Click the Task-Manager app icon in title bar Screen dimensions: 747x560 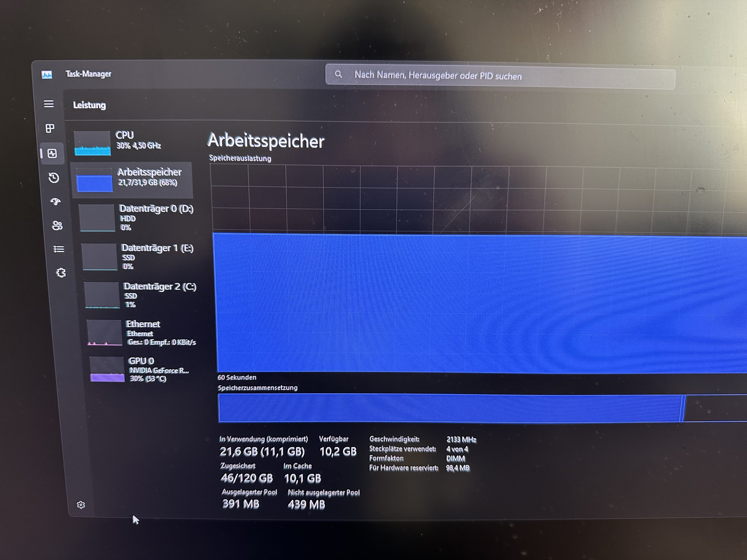(x=47, y=74)
